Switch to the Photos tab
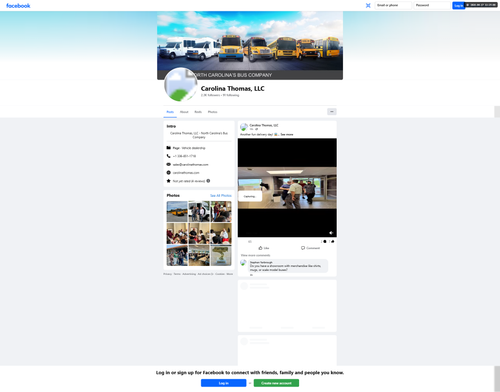 click(x=212, y=112)
